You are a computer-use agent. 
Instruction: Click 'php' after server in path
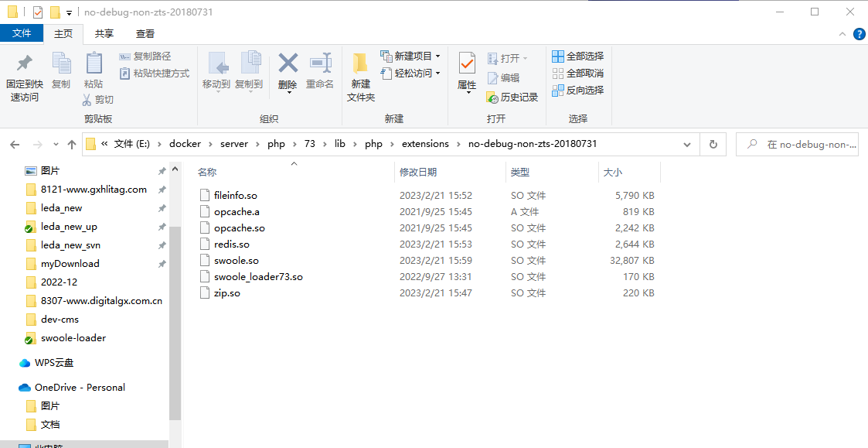click(276, 144)
